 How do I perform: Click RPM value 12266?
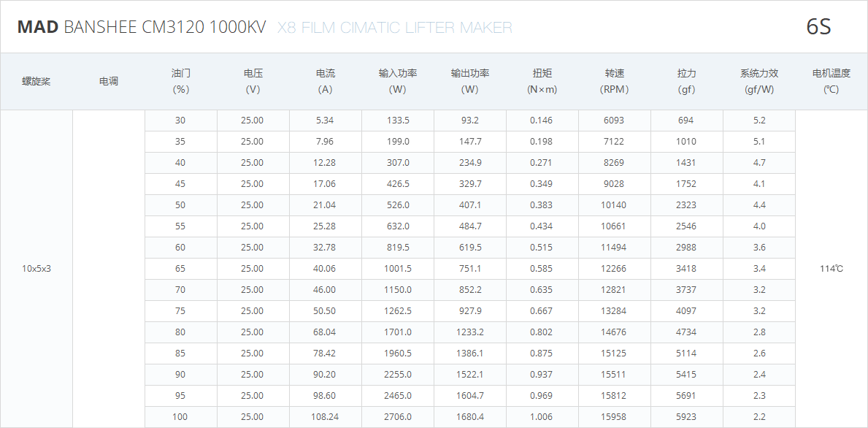pos(613,269)
